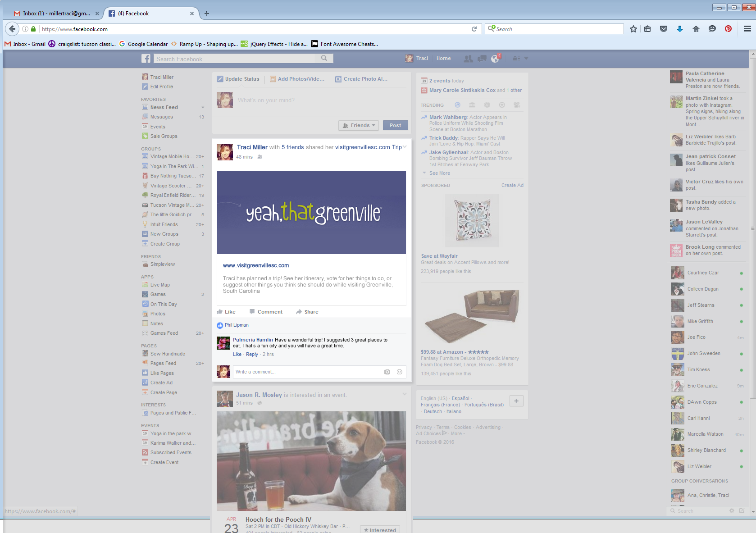756x533 pixels.
Task: Open the Pocket icon in toolbar
Action: click(664, 29)
